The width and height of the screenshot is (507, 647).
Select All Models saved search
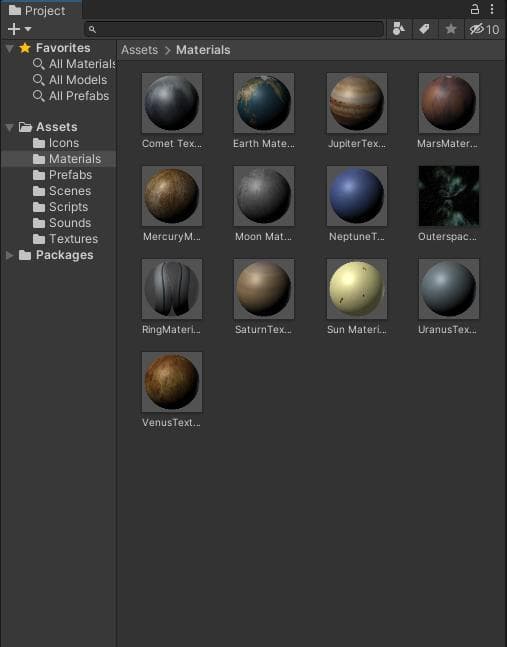pos(70,80)
